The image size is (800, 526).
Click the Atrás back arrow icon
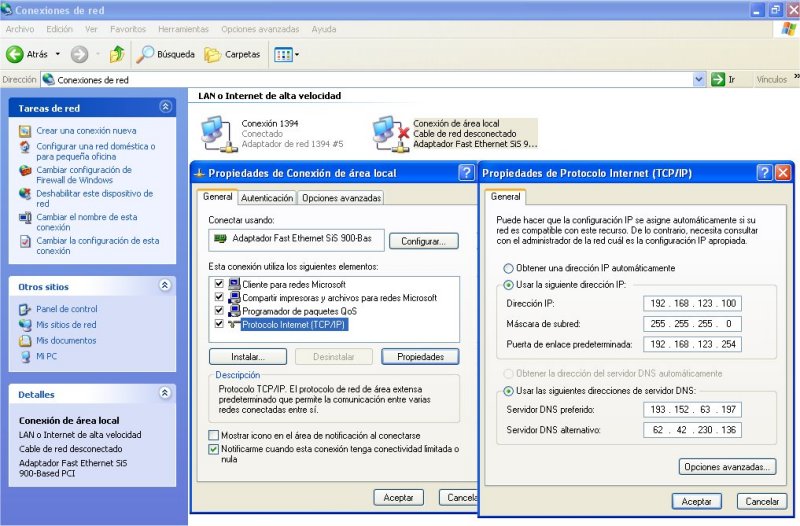click(x=15, y=54)
